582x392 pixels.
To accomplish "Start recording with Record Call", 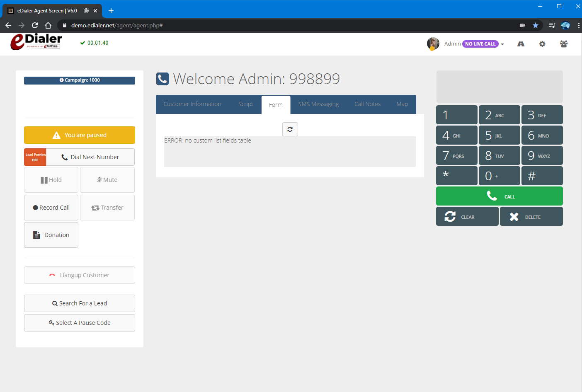I will coord(51,208).
